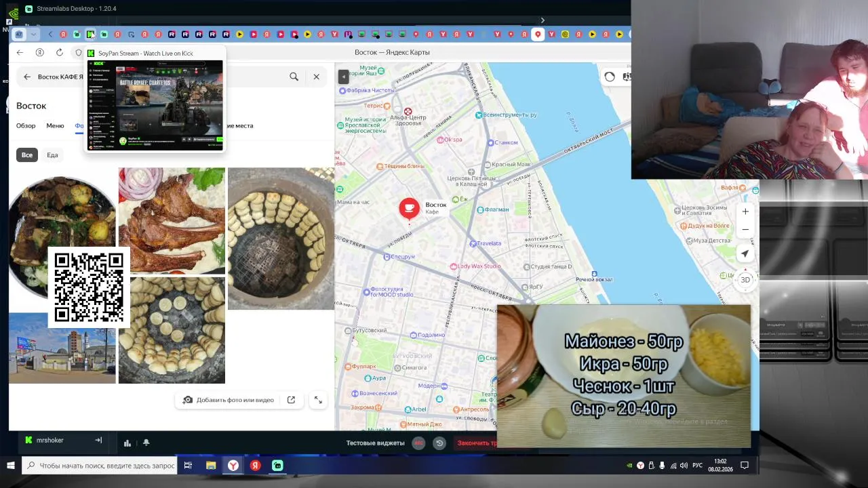
Task: Click the Windows taskbar search box
Action: [x=100, y=466]
